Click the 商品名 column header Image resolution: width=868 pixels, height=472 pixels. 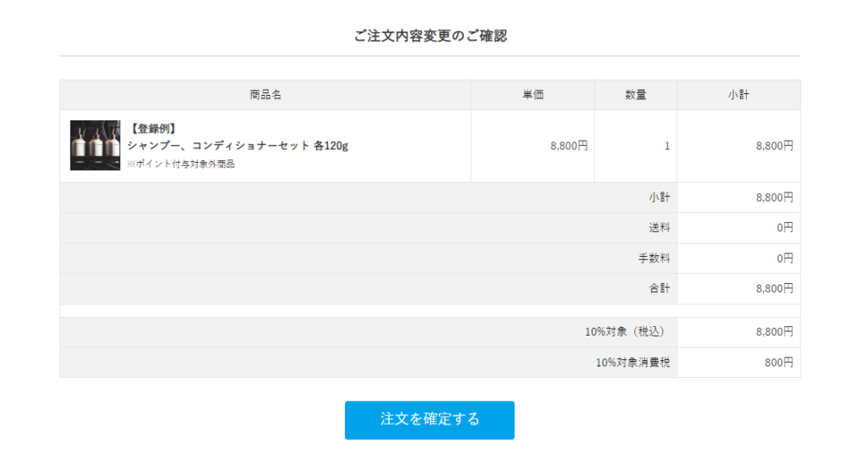(x=265, y=95)
